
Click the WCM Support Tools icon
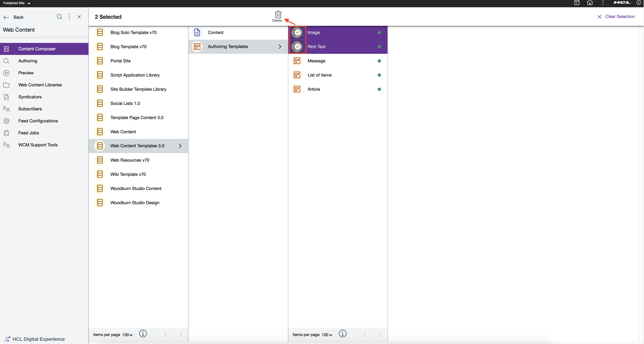[x=6, y=145]
